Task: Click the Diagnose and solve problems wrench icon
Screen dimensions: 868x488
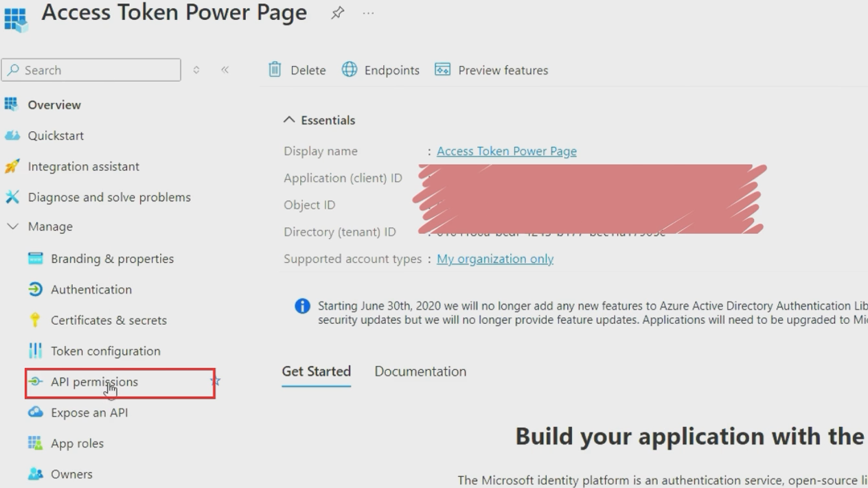Action: [12, 197]
